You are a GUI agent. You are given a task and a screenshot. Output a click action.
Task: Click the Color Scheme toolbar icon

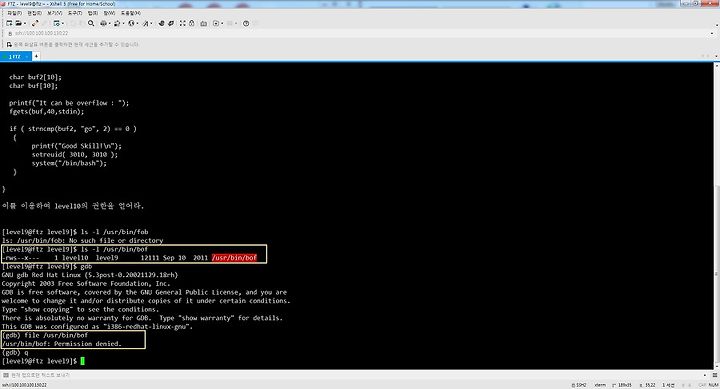point(117,23)
